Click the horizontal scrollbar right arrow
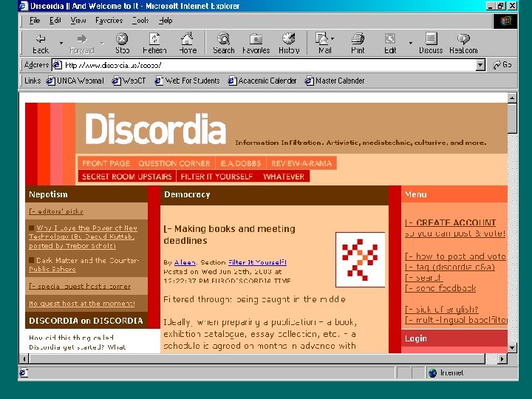 pyautogui.click(x=502, y=358)
